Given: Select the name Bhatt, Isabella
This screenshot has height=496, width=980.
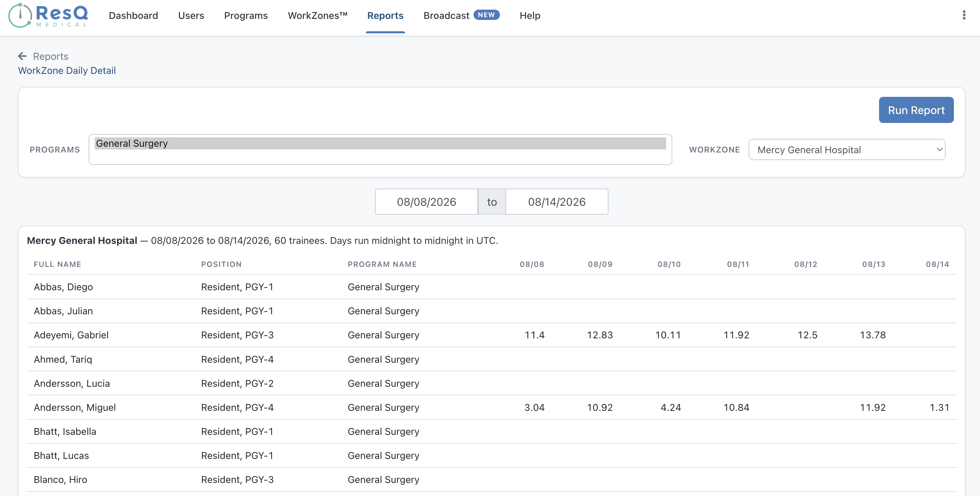Looking at the screenshot, I should click(65, 432).
